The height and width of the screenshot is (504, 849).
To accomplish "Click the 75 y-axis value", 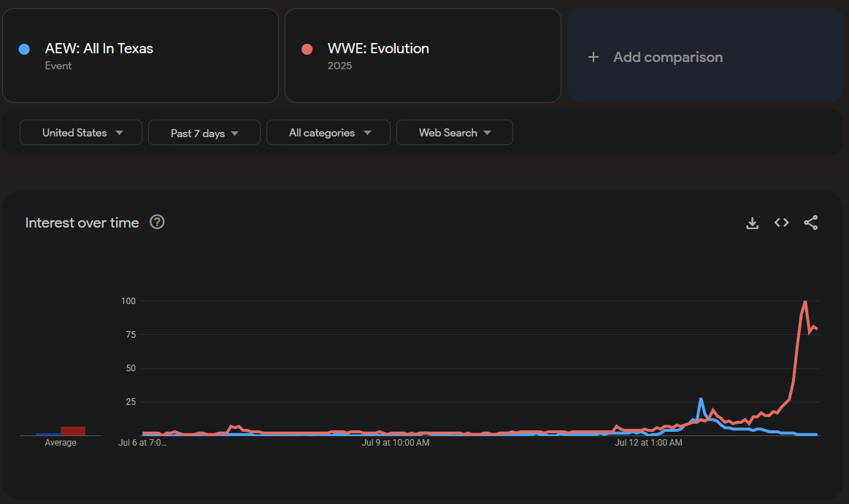I will [x=131, y=334].
